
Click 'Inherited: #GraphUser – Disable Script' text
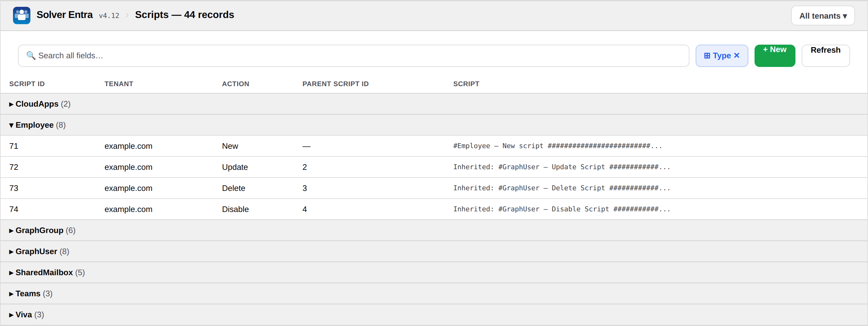[x=531, y=209]
